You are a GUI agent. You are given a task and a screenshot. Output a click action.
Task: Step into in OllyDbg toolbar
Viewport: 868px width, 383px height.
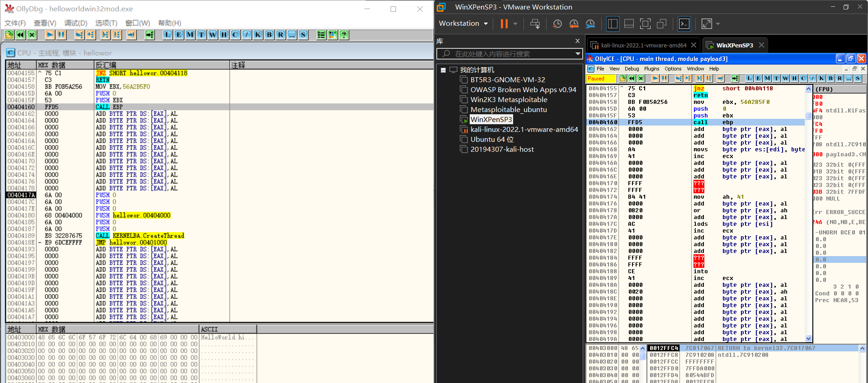pos(80,35)
